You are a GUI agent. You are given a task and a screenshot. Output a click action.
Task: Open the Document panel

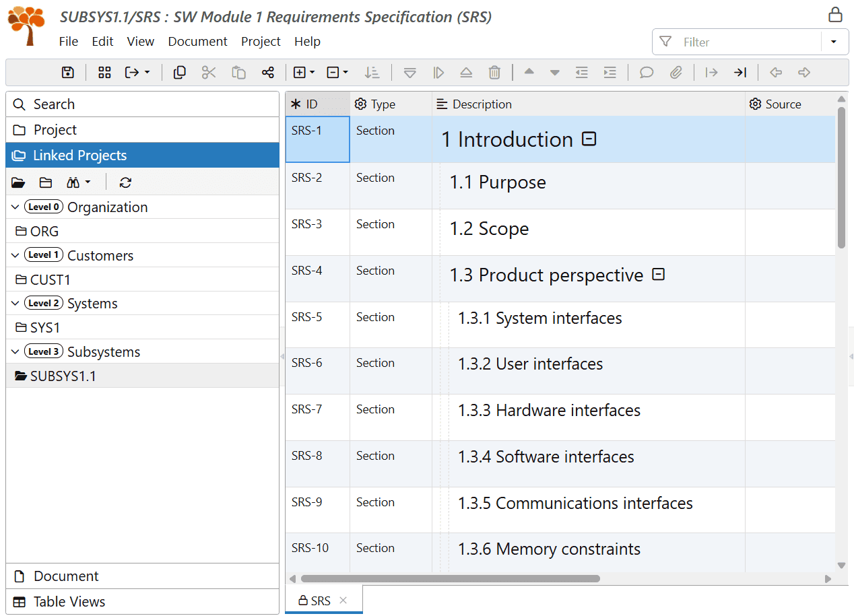coord(142,576)
